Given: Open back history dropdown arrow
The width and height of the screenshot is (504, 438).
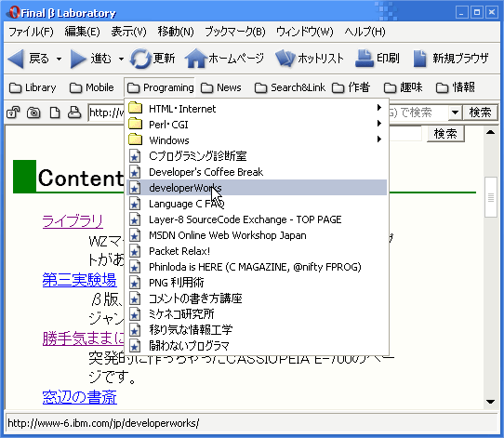Looking at the screenshot, I should (59, 60).
